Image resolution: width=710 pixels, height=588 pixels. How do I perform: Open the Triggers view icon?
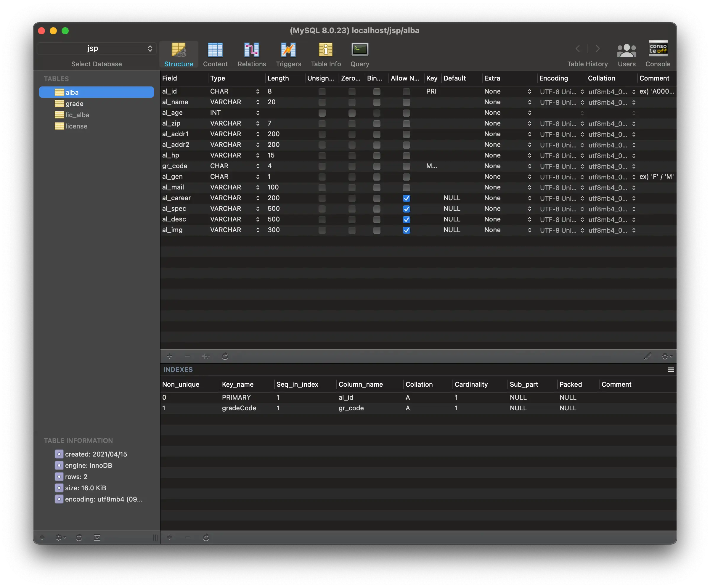pos(288,50)
